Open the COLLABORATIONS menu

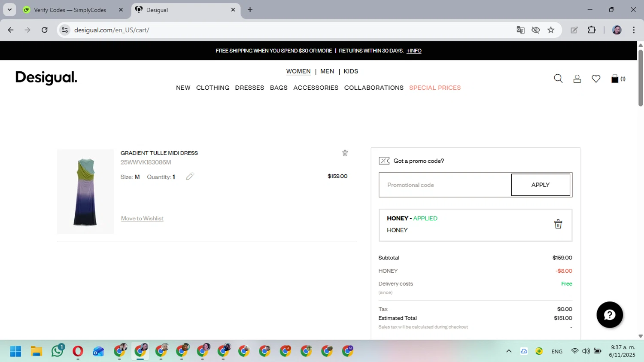(x=374, y=88)
